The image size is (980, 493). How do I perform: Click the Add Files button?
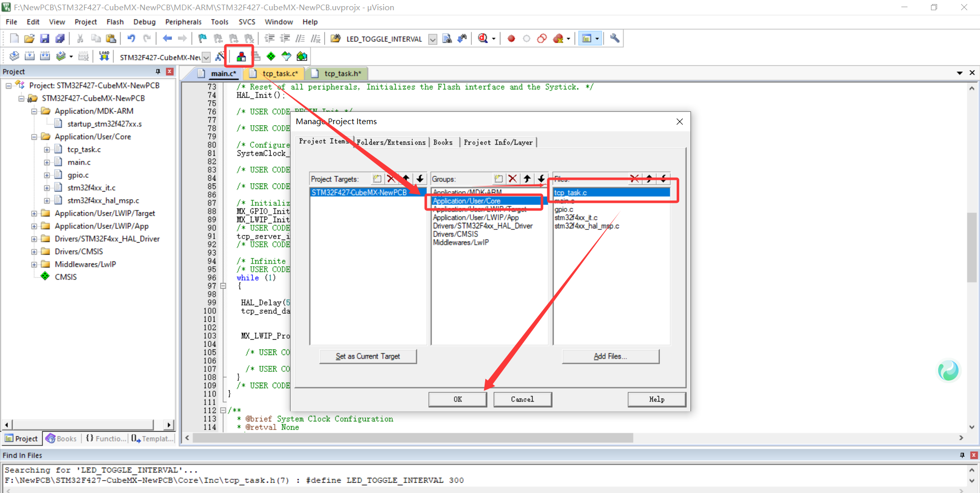point(610,356)
